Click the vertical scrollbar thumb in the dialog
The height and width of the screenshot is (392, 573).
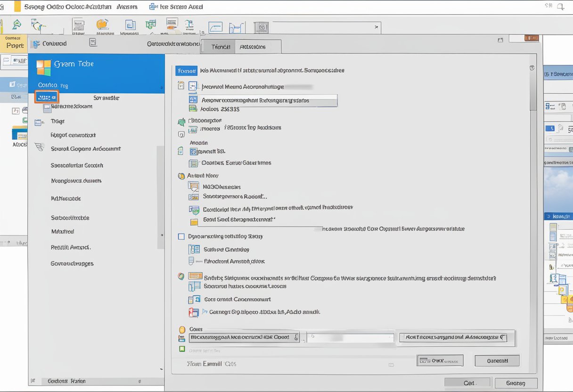tap(532, 92)
